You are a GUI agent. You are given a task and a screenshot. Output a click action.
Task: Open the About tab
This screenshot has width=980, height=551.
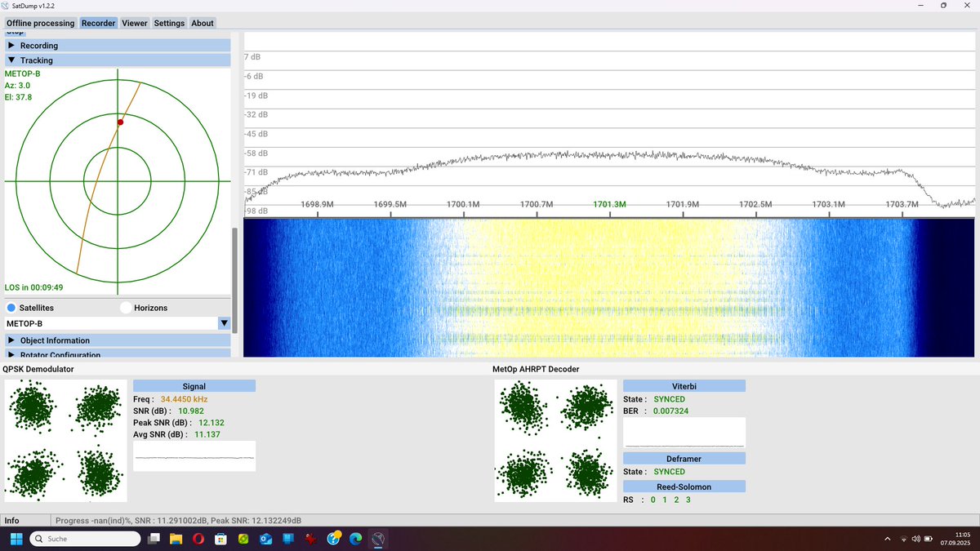pos(203,23)
